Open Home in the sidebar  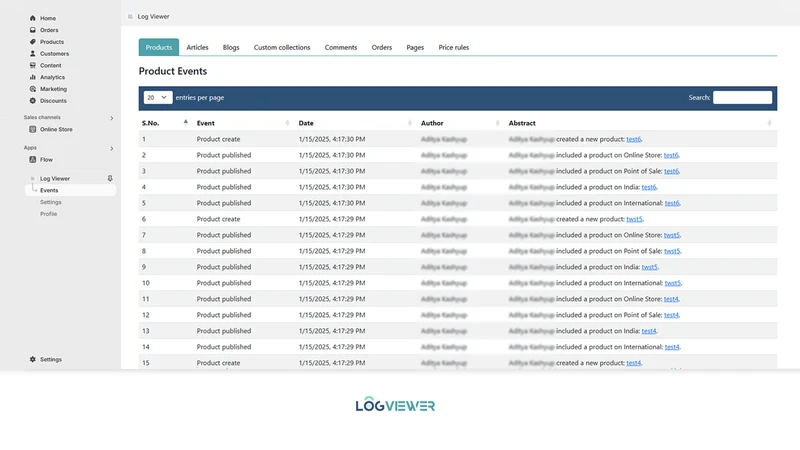coord(48,18)
